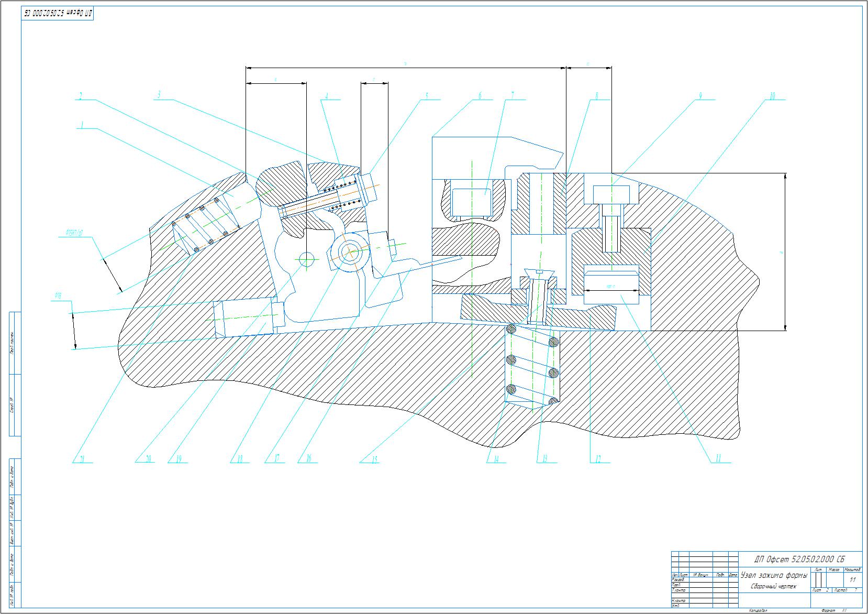Click the Ø18 diameter dimension label

58,296
